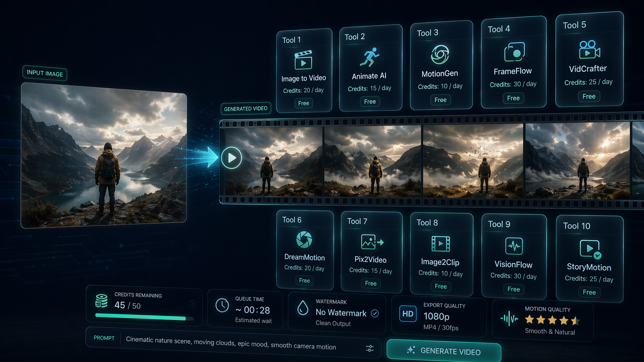The width and height of the screenshot is (644, 362).
Task: Click the Free button under Pix2Video
Action: click(371, 284)
